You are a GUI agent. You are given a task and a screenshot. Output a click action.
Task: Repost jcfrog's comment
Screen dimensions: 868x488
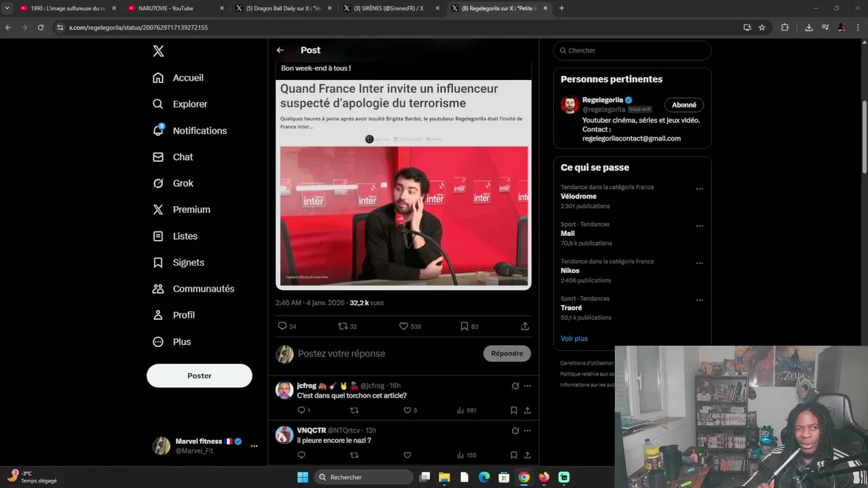click(x=354, y=410)
